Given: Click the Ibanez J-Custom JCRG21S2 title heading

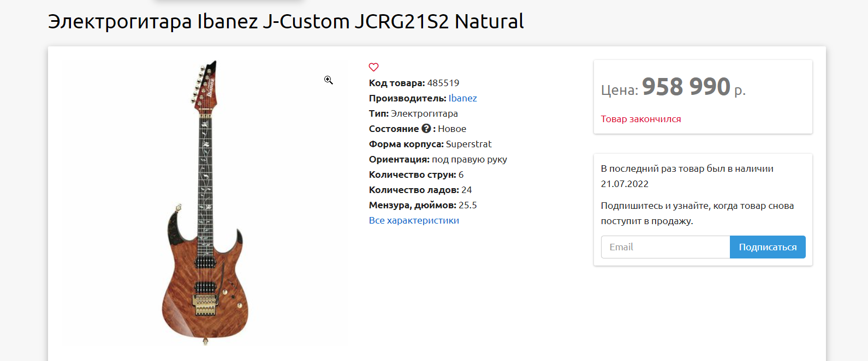Looking at the screenshot, I should point(286,22).
